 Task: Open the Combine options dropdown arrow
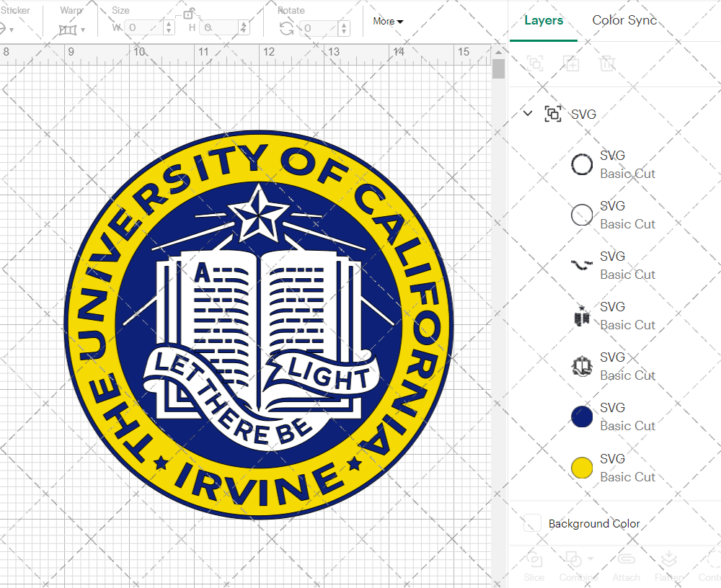[x=591, y=558]
